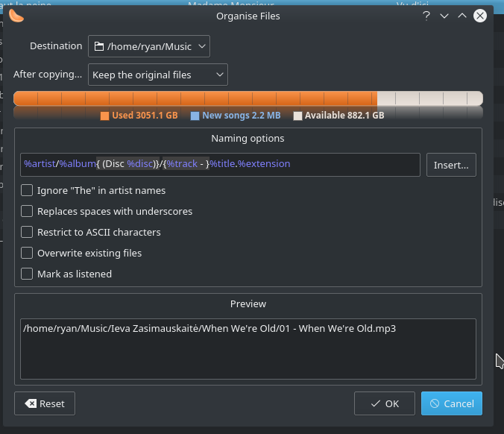504x434 pixels.
Task: Click the roll-down chevron in title bar
Action: pos(444,16)
